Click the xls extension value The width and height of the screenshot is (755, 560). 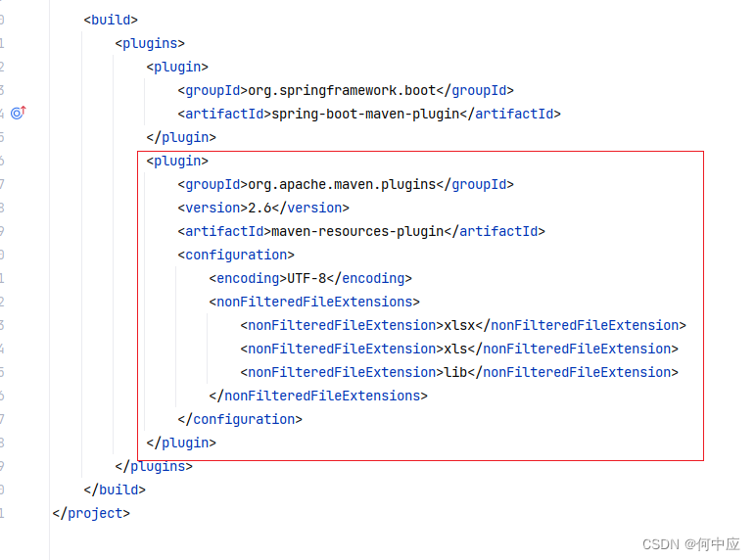click(455, 350)
